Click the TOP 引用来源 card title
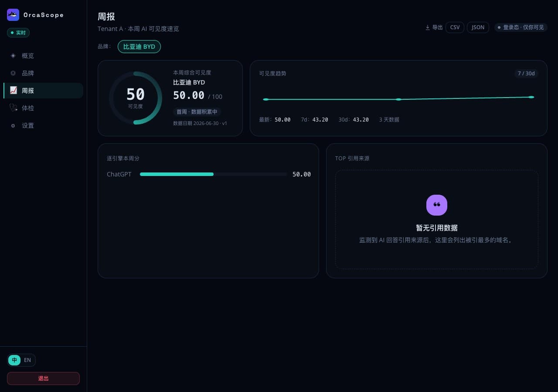 pyautogui.click(x=352, y=159)
